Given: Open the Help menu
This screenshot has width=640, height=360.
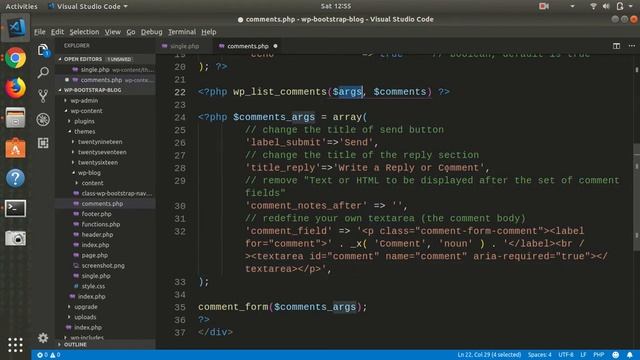Looking at the screenshot, I should point(209,32).
